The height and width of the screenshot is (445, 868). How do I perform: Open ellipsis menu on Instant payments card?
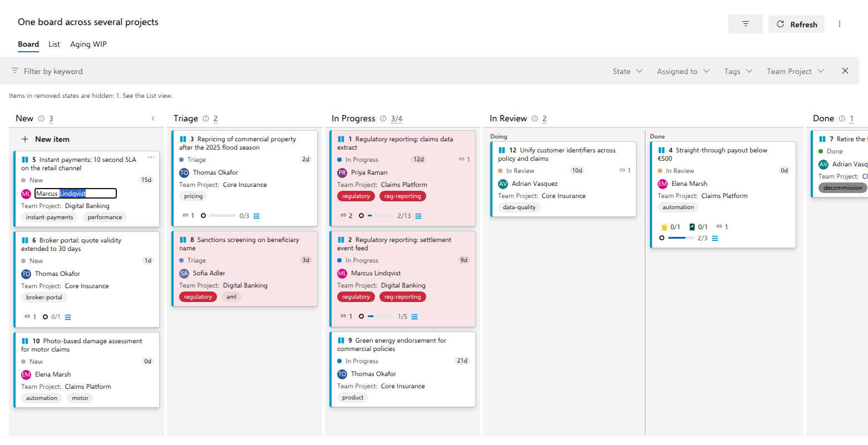tap(151, 158)
